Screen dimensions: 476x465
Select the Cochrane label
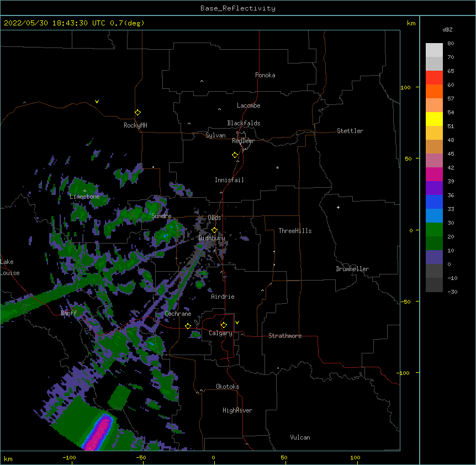coord(178,314)
